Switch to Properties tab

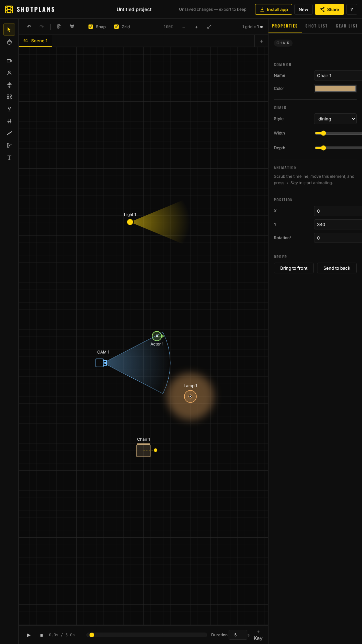(x=285, y=26)
